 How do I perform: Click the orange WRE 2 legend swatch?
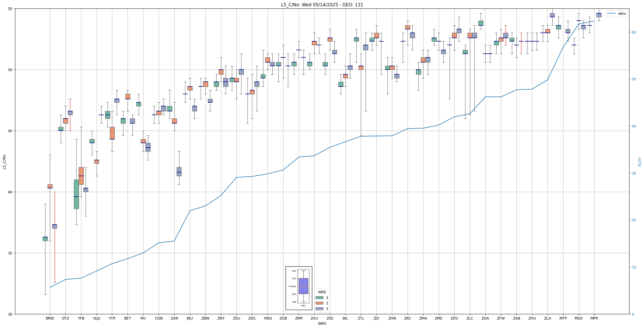coord(319,303)
